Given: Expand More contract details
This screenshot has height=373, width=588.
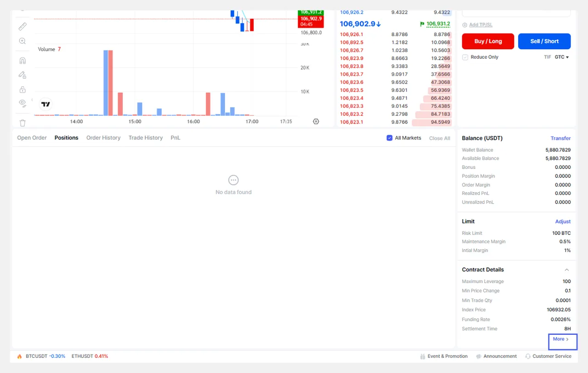Looking at the screenshot, I should coord(560,339).
